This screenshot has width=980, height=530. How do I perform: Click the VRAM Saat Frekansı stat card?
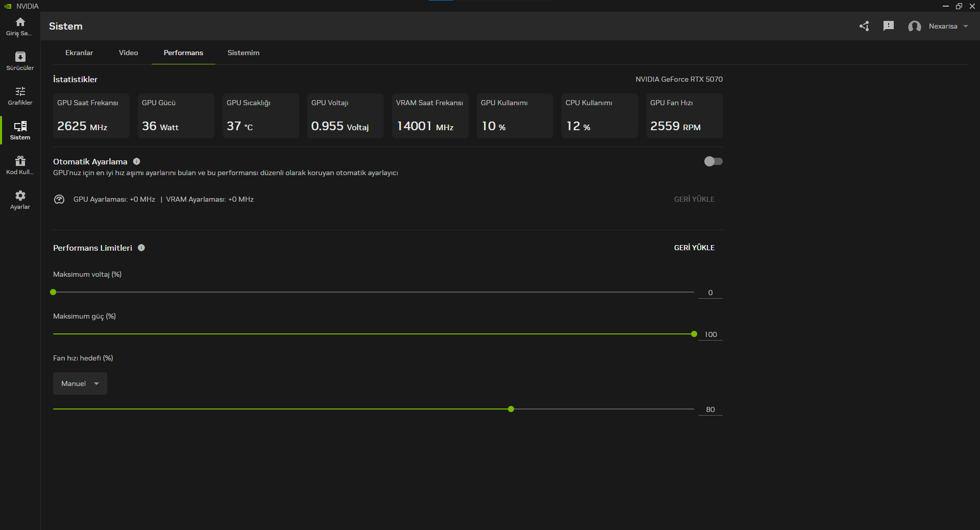(430, 116)
